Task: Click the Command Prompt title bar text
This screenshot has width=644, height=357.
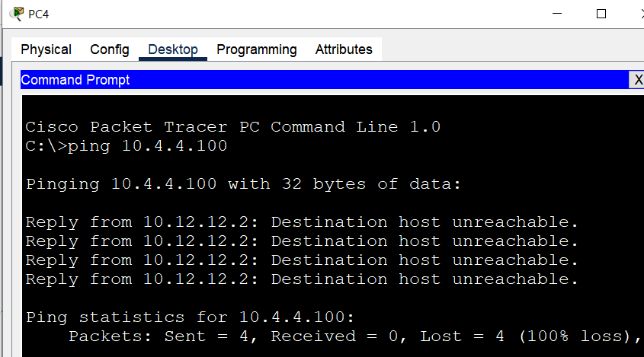Action: coord(75,80)
